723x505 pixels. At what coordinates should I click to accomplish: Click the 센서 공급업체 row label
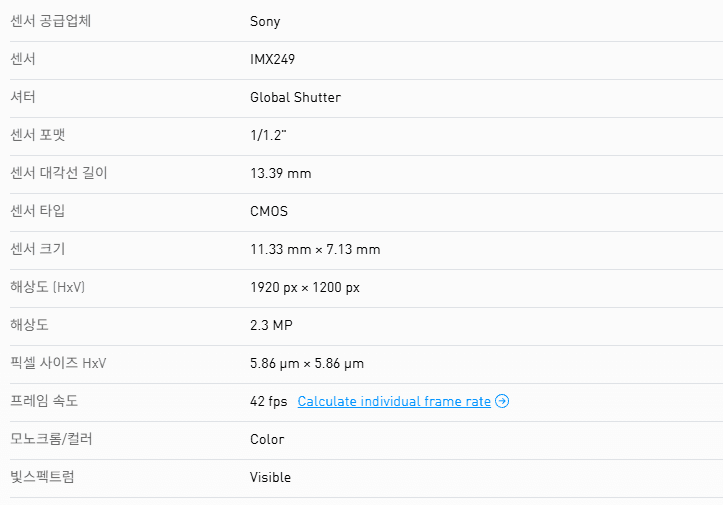[50, 21]
